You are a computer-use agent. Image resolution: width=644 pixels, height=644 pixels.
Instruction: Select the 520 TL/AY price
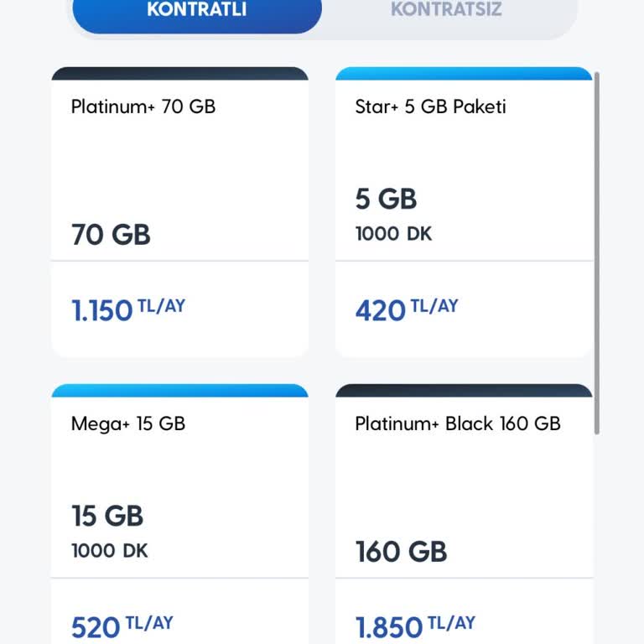pos(122,626)
